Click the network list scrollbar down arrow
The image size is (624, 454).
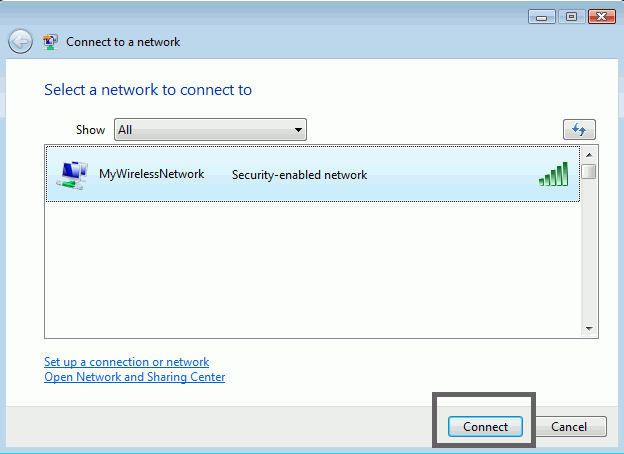click(589, 329)
